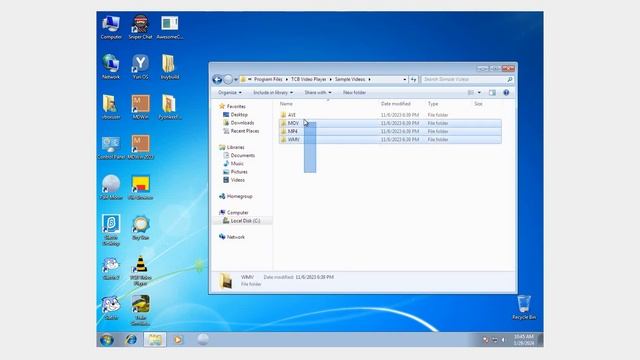The width and height of the screenshot is (640, 360).
Task: Sort by the Type column header
Action: pyautogui.click(x=433, y=104)
